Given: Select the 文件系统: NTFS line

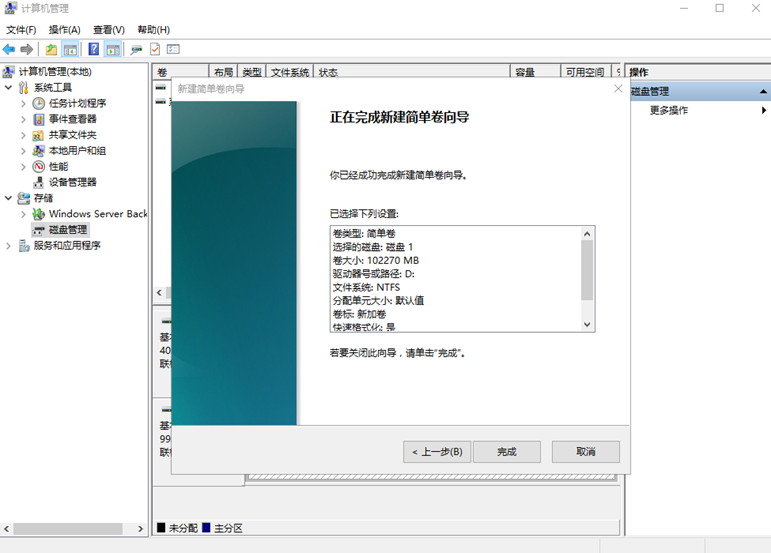Looking at the screenshot, I should pos(366,287).
